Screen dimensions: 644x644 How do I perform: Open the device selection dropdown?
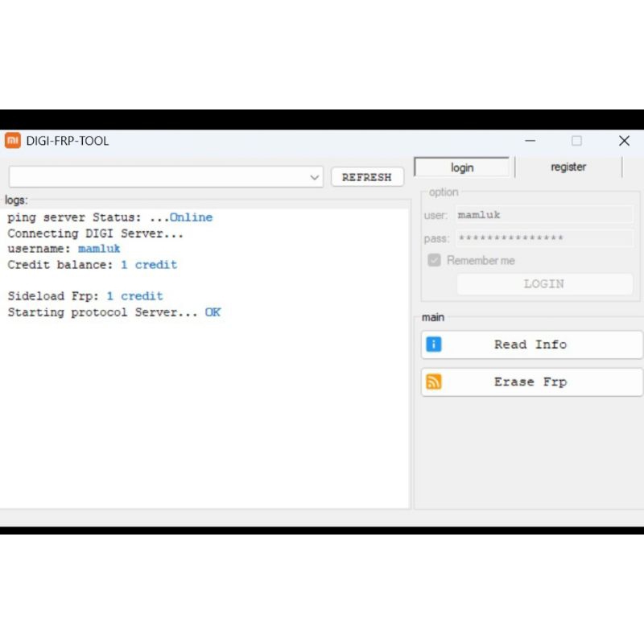[166, 177]
